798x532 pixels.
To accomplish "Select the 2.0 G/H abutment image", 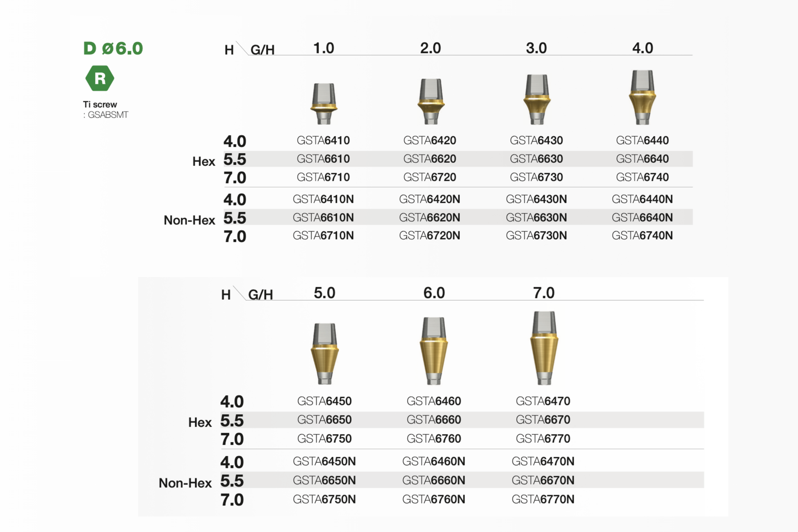I will [430, 101].
